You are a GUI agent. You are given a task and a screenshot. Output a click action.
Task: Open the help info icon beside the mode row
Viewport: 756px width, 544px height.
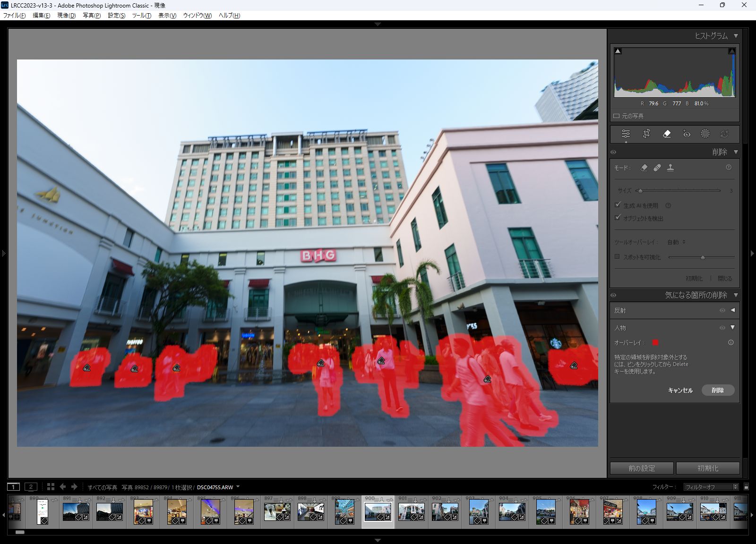[x=729, y=167]
